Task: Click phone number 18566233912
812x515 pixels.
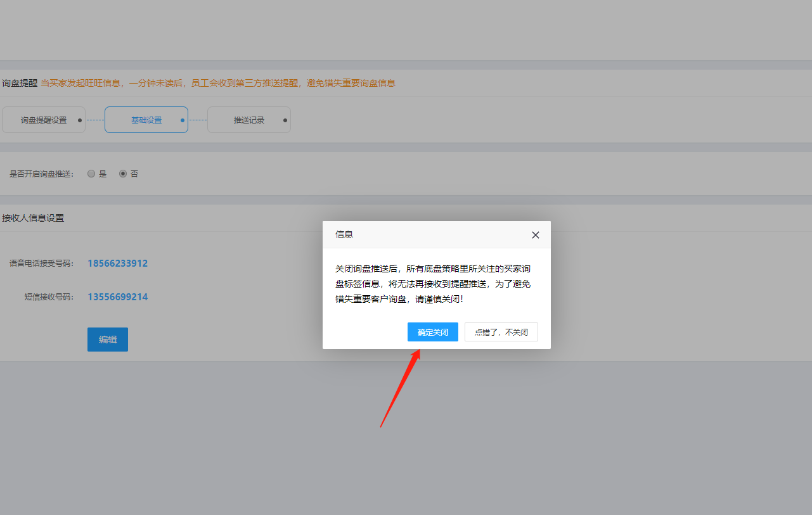Action: pos(118,264)
